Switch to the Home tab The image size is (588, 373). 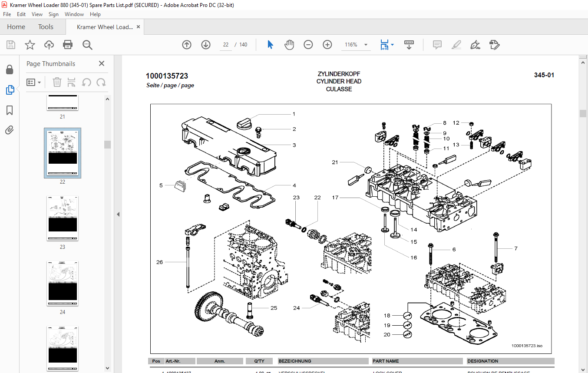(16, 27)
